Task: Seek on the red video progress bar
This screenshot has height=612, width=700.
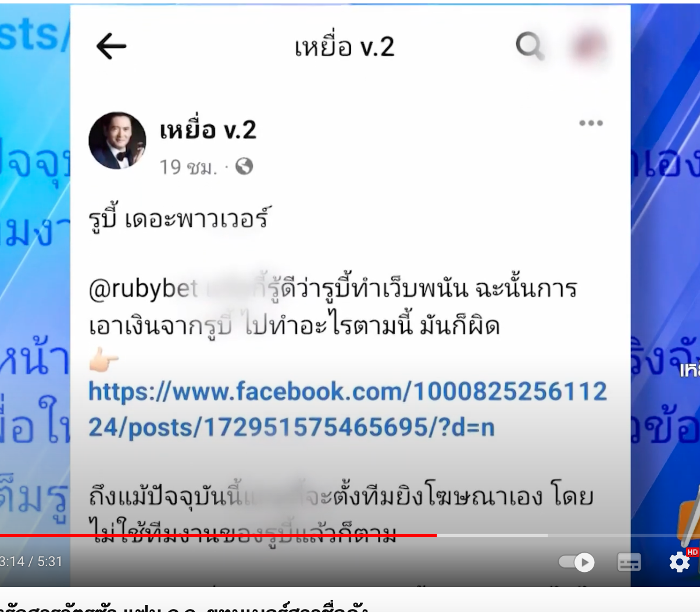Action: coord(218,535)
